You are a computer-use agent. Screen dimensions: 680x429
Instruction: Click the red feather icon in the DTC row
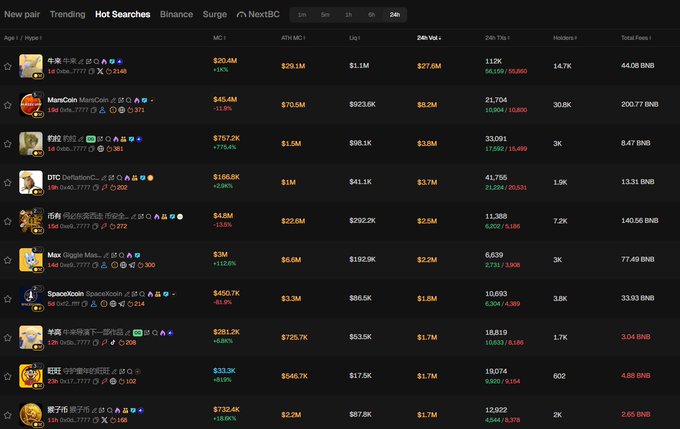click(104, 187)
